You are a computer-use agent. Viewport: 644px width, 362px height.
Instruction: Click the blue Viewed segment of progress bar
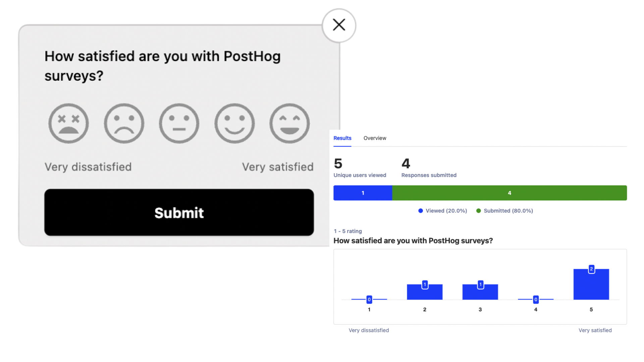click(x=363, y=193)
